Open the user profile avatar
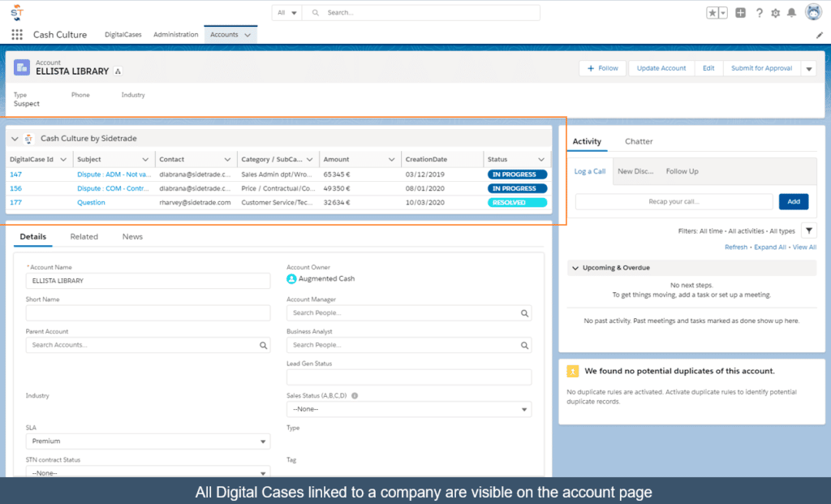Screen dimensions: 831x504 click(813, 12)
